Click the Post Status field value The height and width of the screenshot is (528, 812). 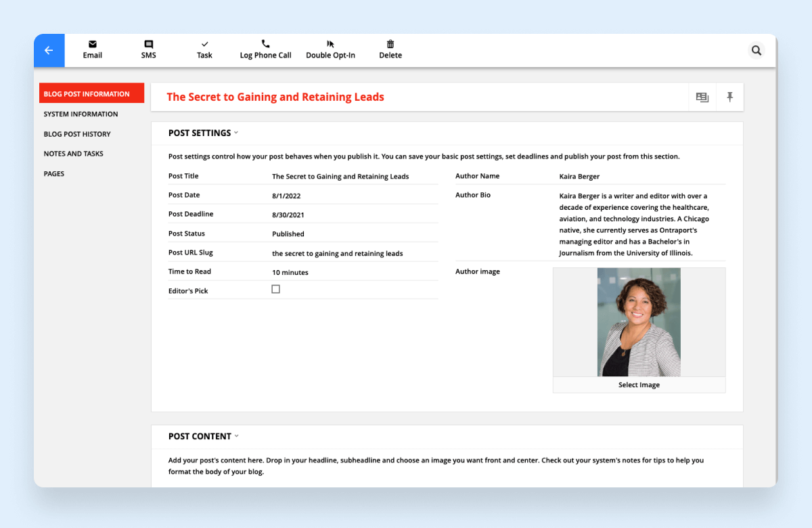click(x=288, y=234)
